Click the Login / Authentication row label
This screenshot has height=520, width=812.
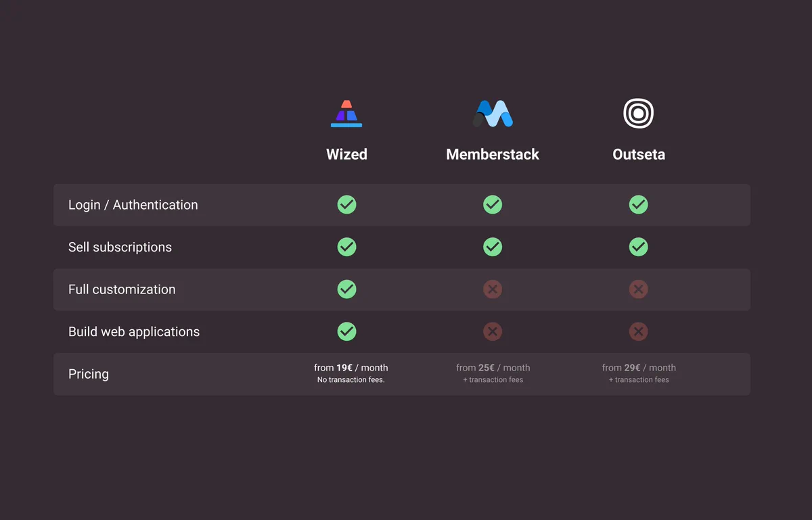point(133,205)
